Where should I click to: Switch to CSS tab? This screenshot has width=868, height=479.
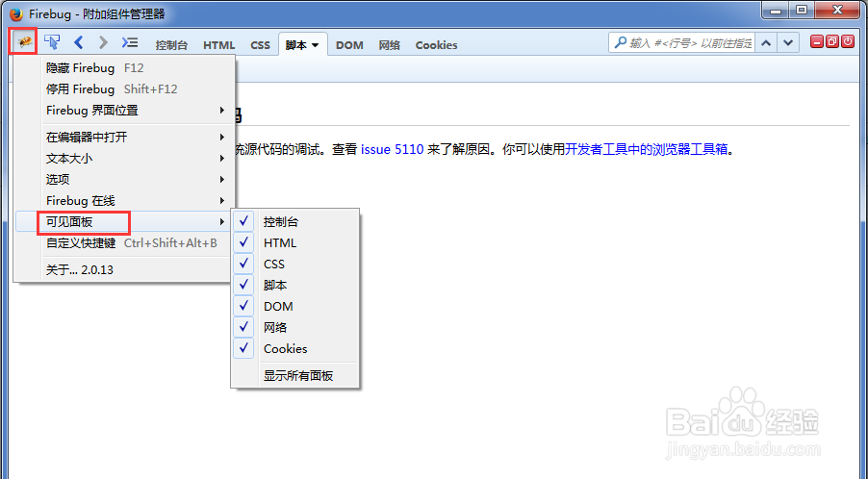(260, 45)
